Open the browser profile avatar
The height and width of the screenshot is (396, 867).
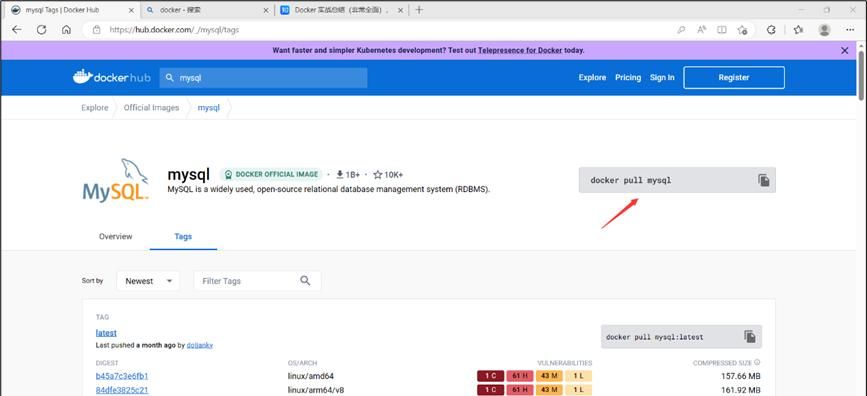[824, 30]
